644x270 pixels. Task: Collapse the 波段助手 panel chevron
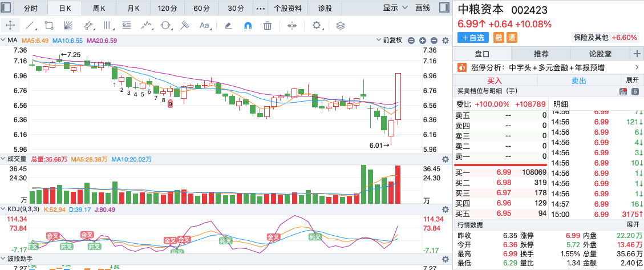[x=3, y=259]
